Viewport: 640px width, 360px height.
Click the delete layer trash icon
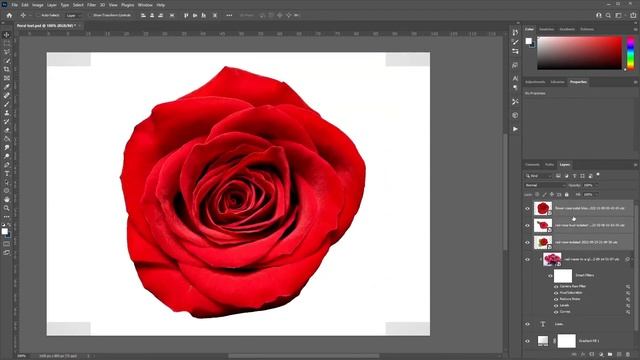(x=628, y=354)
